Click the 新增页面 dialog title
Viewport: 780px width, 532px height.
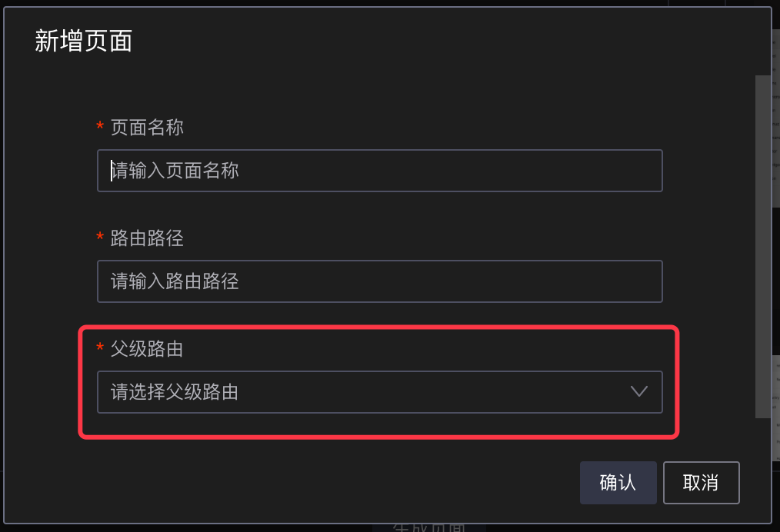[x=83, y=42]
